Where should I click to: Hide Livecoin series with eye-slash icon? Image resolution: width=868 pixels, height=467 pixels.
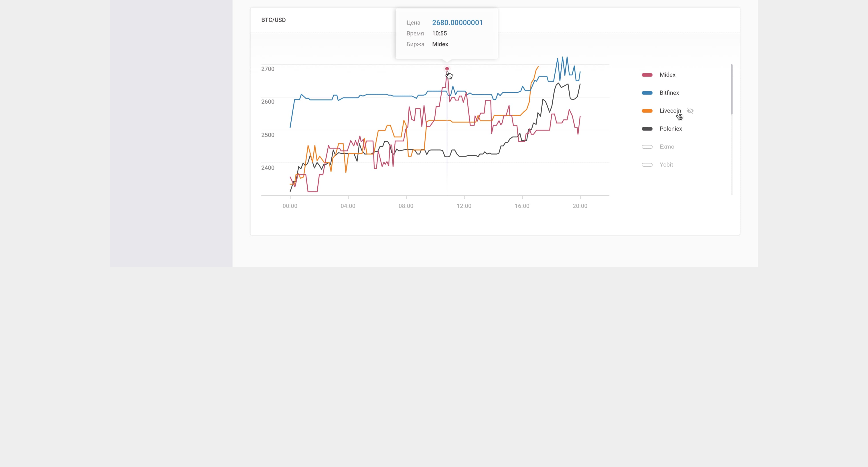(x=690, y=111)
